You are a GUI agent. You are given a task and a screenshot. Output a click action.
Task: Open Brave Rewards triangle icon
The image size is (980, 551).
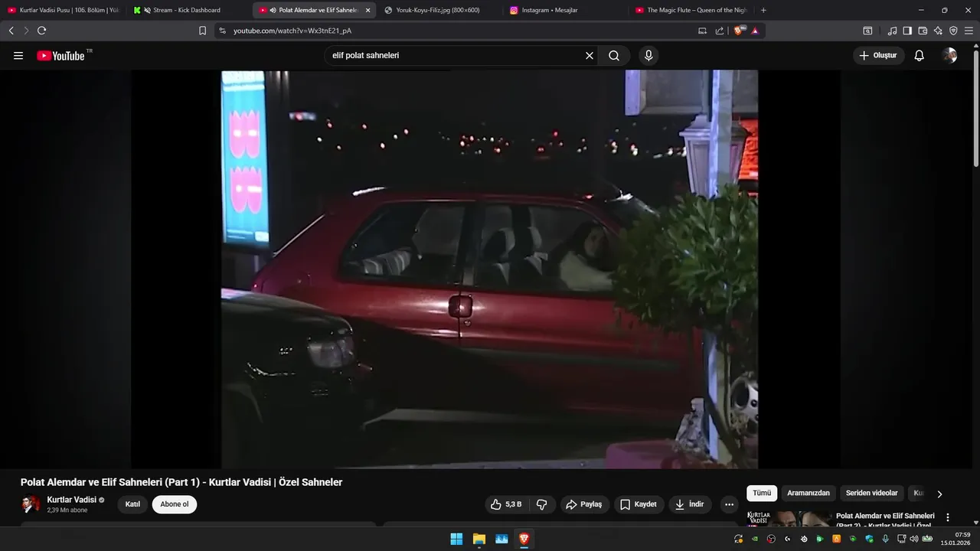tap(755, 31)
